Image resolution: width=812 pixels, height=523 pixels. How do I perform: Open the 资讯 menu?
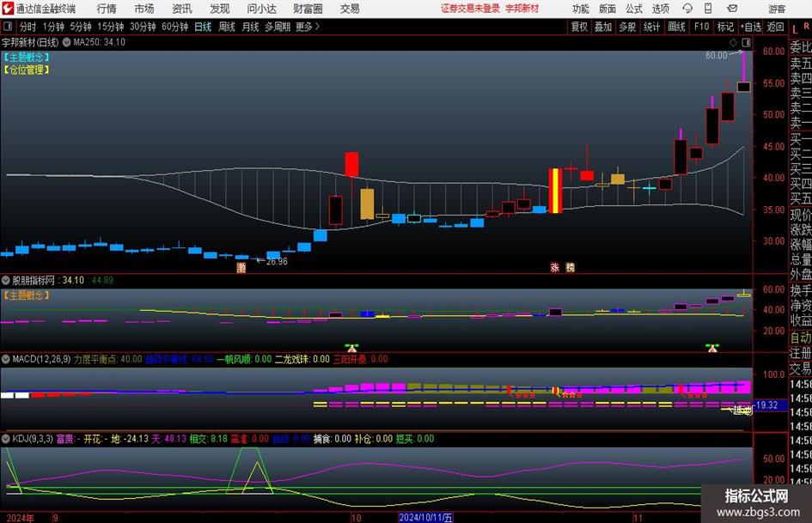pyautogui.click(x=182, y=9)
